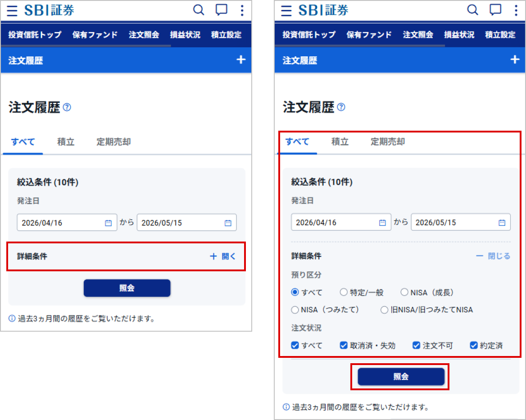The image size is (526, 420).
Task: Click start date field 2026/04/16 in left screen
Action: pyautogui.click(x=67, y=223)
